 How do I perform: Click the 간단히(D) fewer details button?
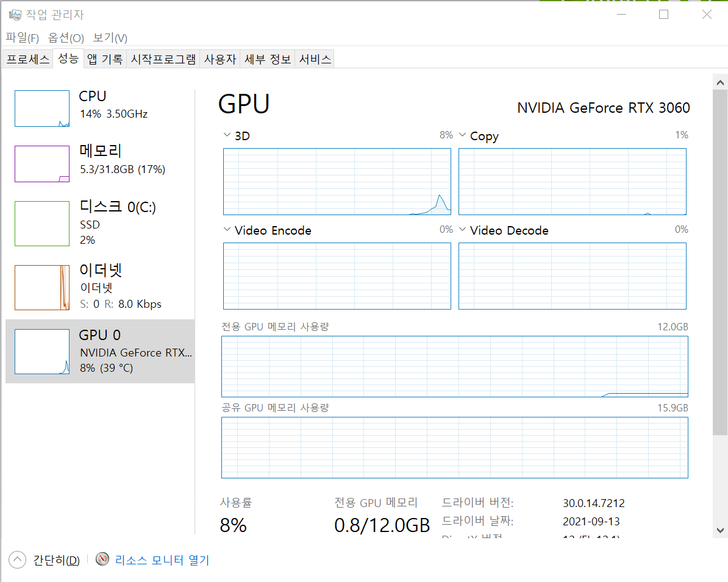point(56,560)
